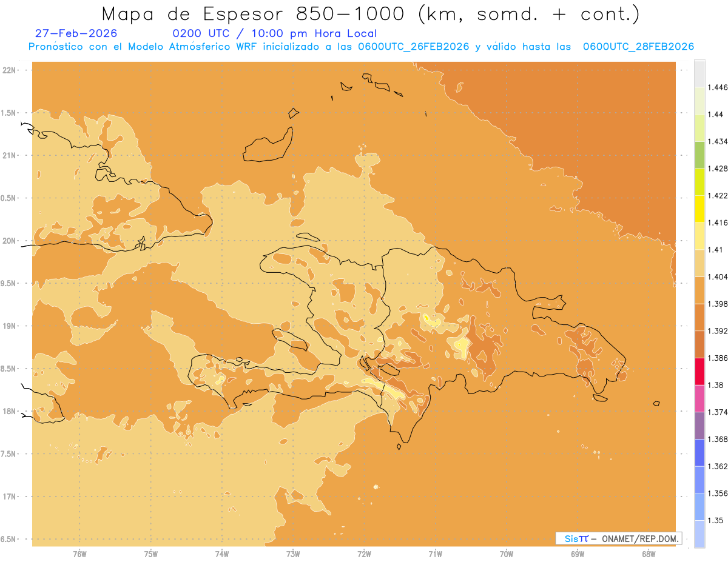Click the legend value '1.362'
The image size is (728, 562).
[x=717, y=466]
